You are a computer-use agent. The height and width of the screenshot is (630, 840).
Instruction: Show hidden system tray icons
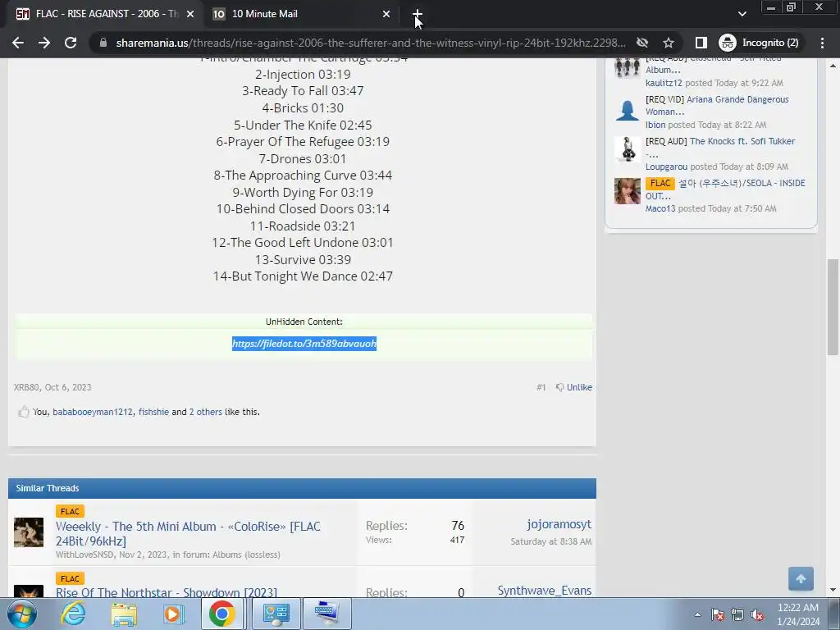pos(697,614)
